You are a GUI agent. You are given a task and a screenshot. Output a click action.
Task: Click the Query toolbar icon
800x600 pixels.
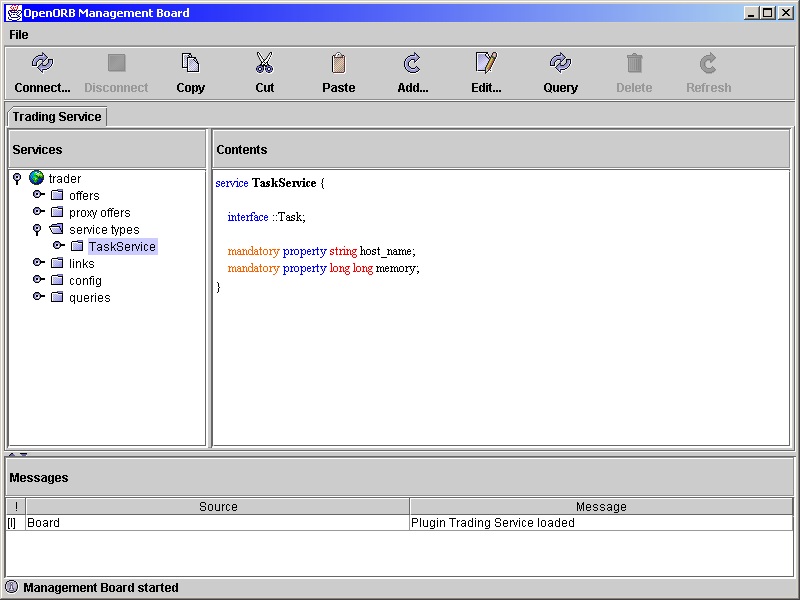pos(560,63)
